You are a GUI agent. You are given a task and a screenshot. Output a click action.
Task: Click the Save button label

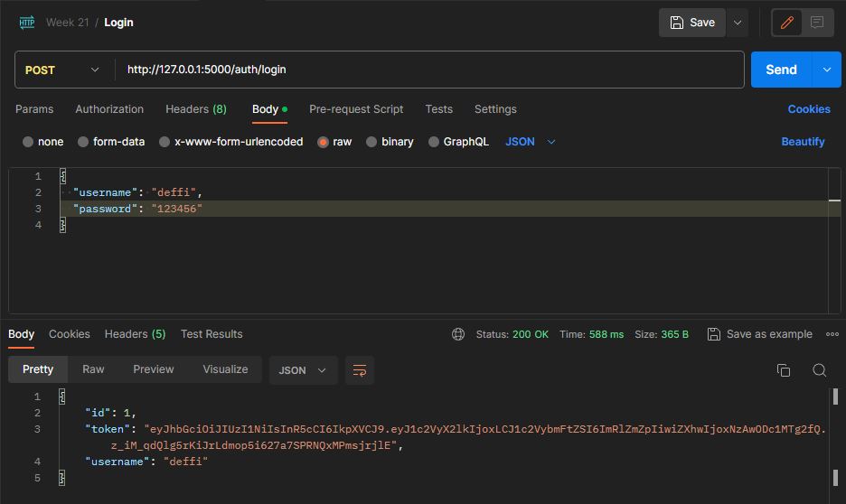(702, 23)
